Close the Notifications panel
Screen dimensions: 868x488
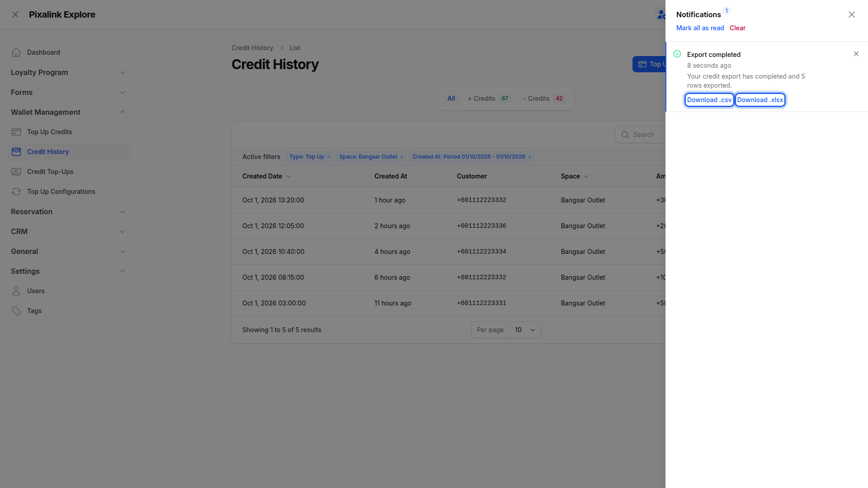point(852,14)
